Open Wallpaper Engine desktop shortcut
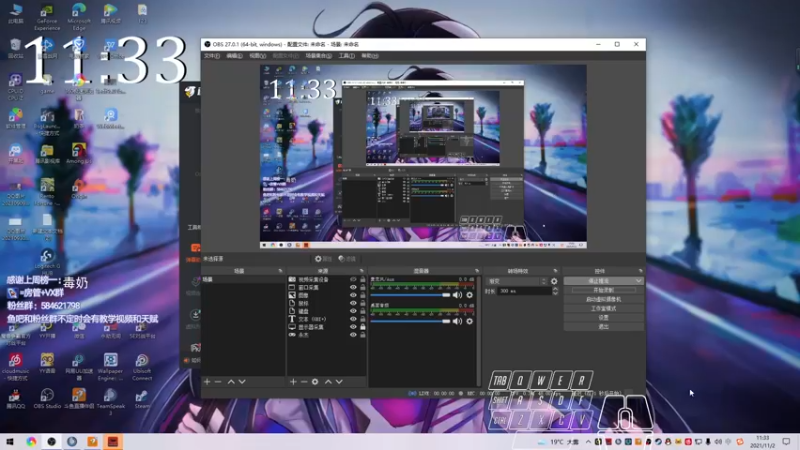Screen dimensions: 800x450 coord(110,366)
